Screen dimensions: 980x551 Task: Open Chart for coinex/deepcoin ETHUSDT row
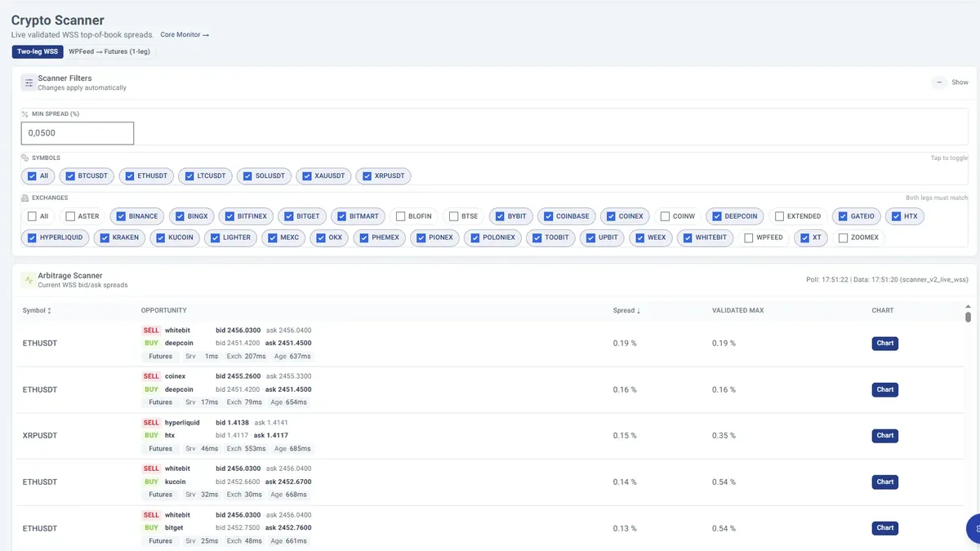(x=885, y=389)
